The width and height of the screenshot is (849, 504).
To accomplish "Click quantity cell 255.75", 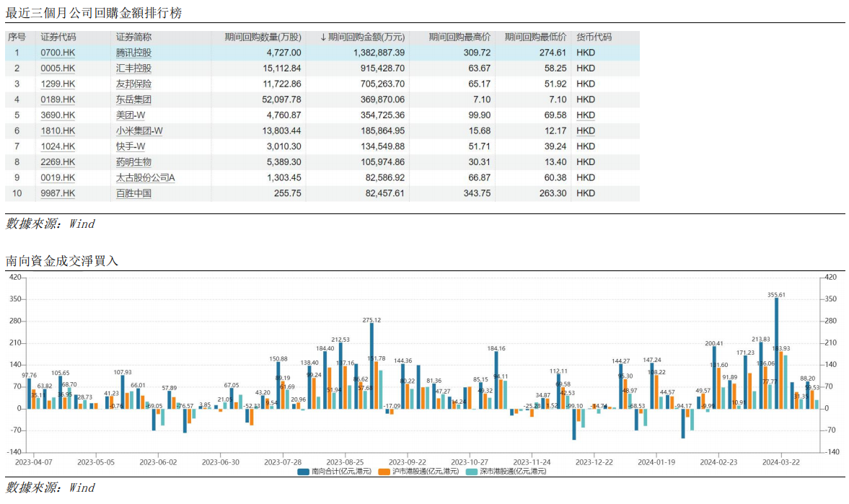I will (x=288, y=194).
